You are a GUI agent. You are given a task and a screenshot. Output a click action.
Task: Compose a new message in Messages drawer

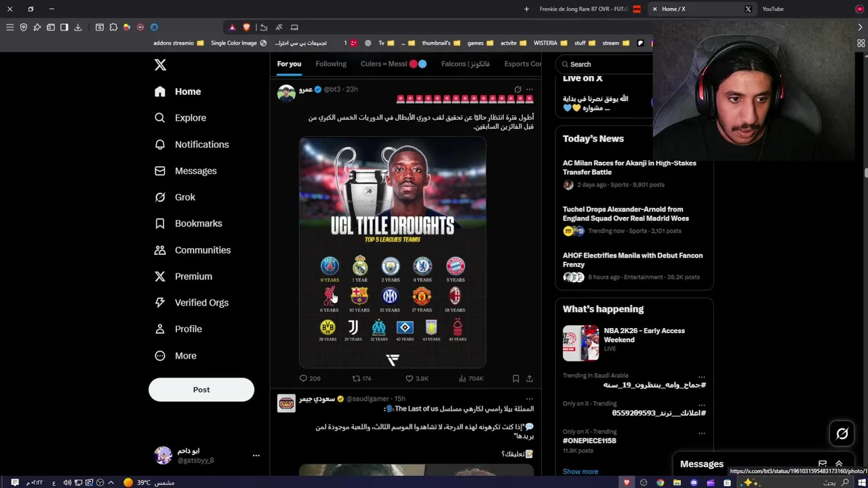point(823,464)
